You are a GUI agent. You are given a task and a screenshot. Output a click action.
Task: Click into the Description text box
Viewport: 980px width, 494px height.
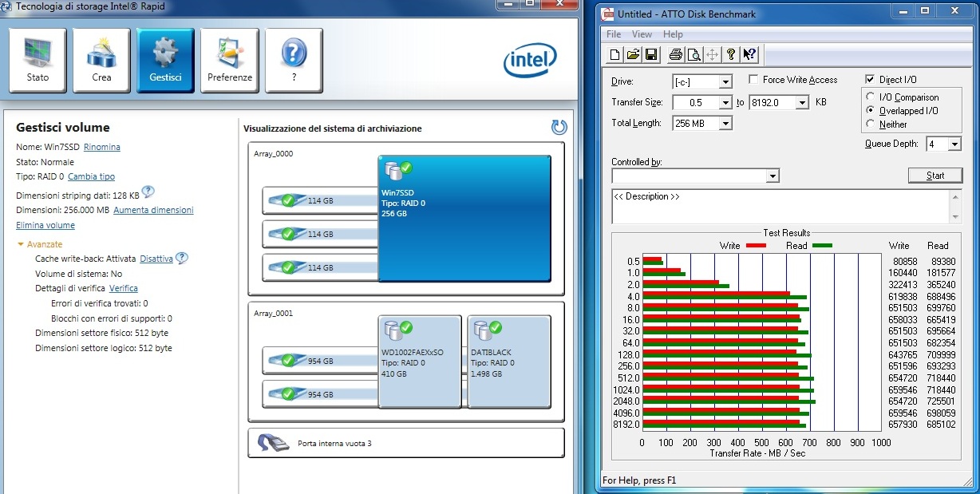point(780,206)
